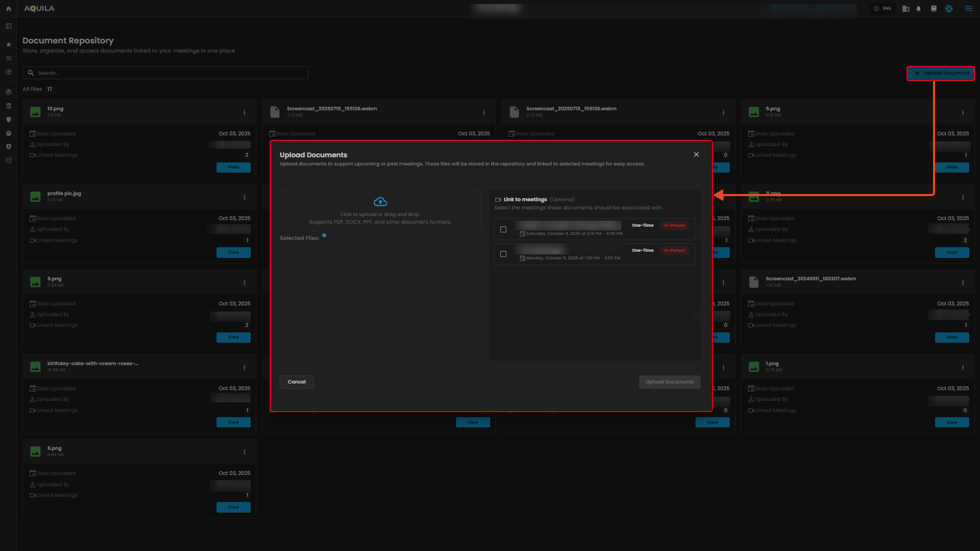This screenshot has height=551, width=980.
Task: Click the bank building icon in sidebar
Action: tap(8, 106)
